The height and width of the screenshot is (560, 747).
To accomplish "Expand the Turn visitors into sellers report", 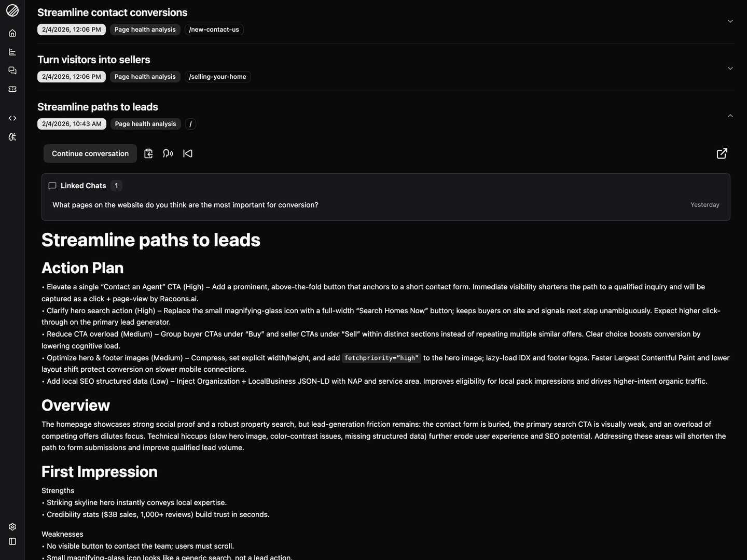I will 730,68.
